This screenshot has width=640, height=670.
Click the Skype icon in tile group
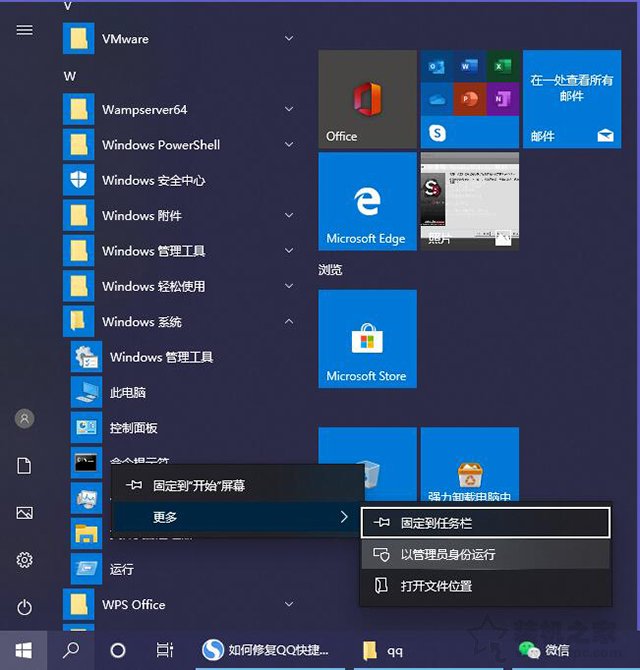(437, 132)
